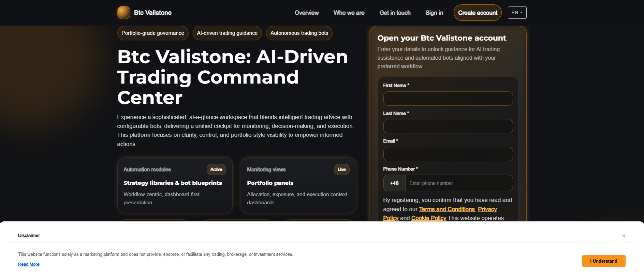Click the Disclaimer title text
The height and width of the screenshot is (279, 644).
[29, 235]
